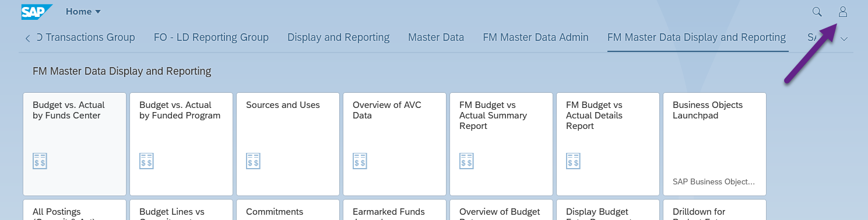Select FM Master Data Display and Reporting tab
Viewport: 868px width, 220px height.
(x=697, y=37)
